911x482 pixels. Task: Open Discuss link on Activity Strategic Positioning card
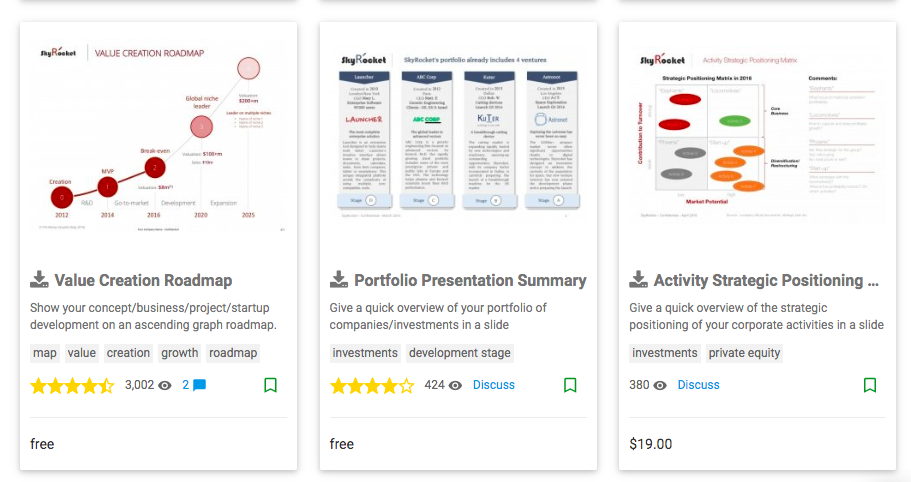698,385
